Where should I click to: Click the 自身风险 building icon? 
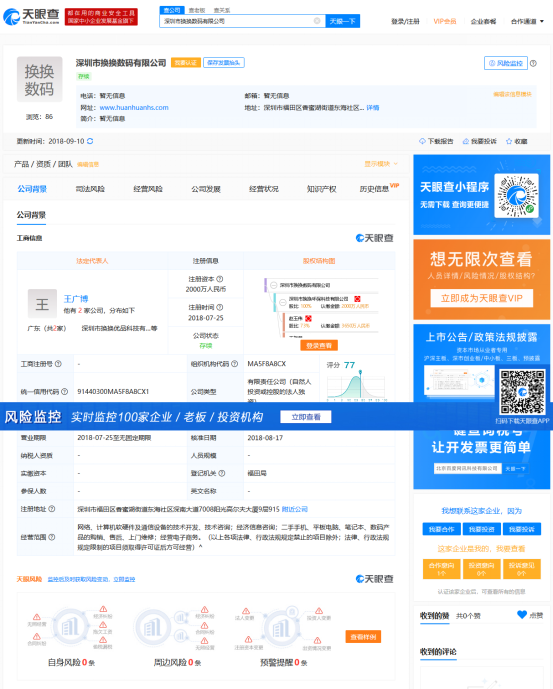69,627
